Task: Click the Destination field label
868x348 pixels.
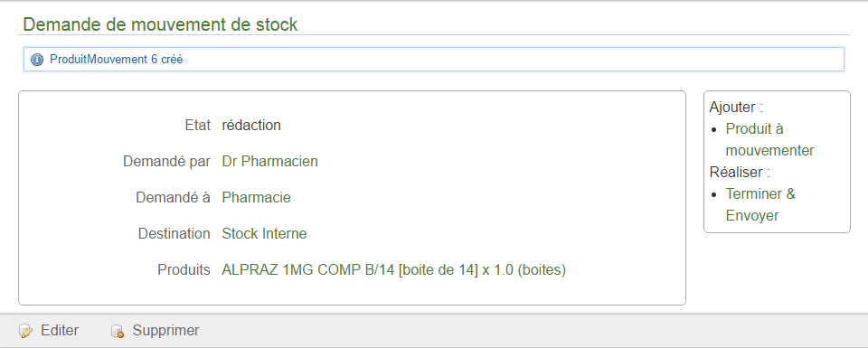Action: (x=174, y=233)
